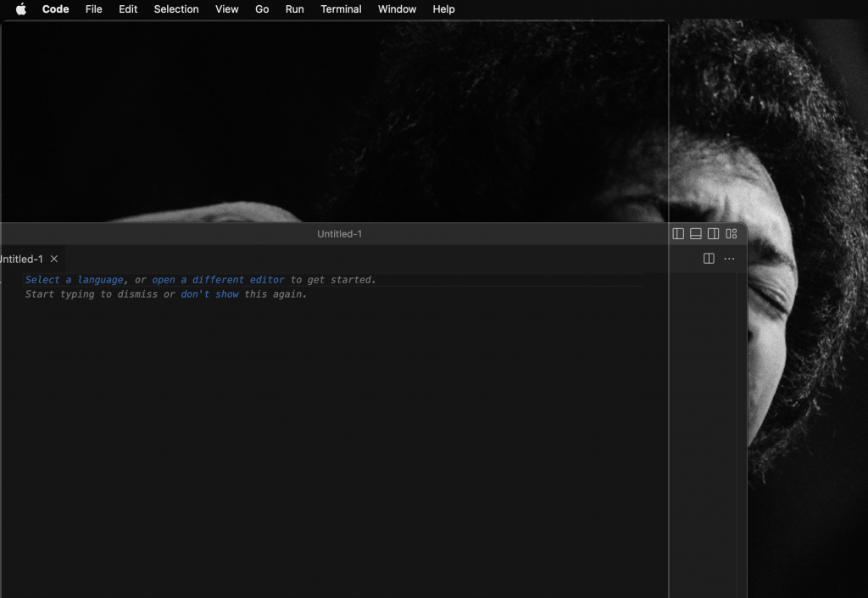Screen dimensions: 868x598
Task: Click in the empty editor text area
Action: (x=339, y=424)
